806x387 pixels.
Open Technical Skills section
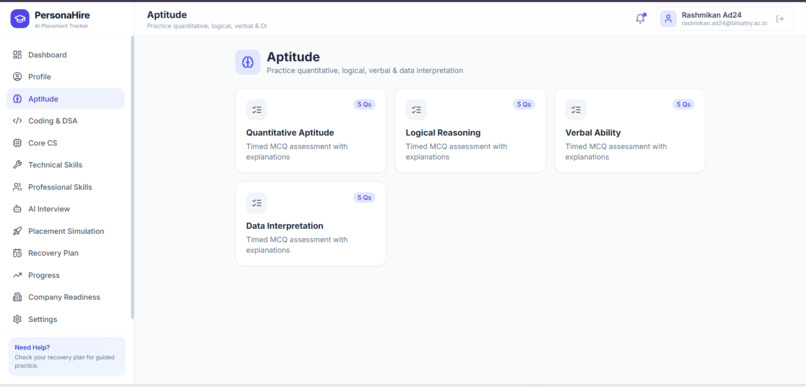tap(65, 165)
